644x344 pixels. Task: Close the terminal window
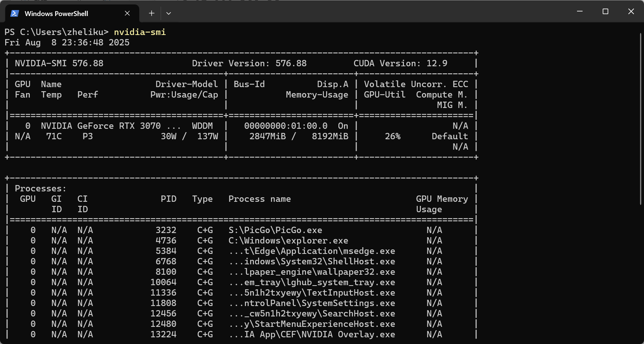click(x=631, y=12)
